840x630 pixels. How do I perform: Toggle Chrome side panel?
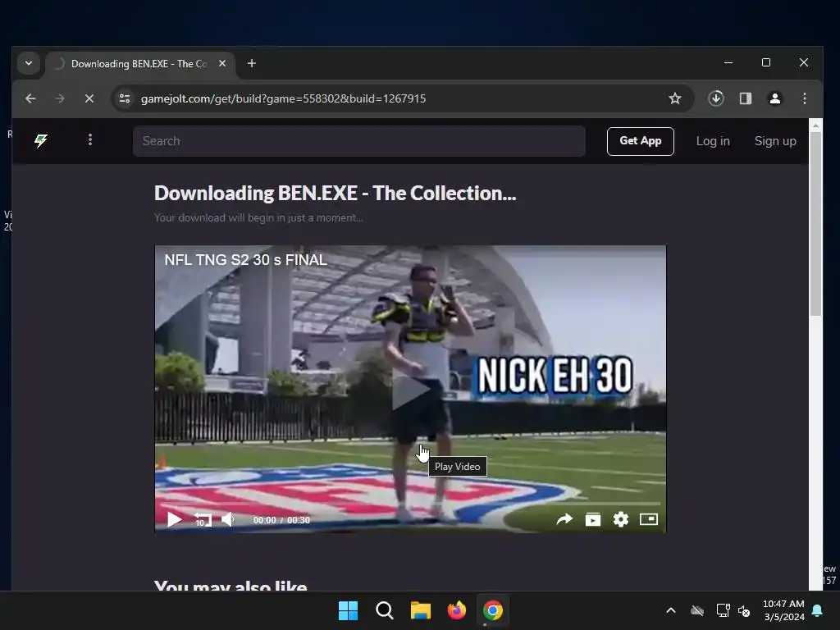745,98
